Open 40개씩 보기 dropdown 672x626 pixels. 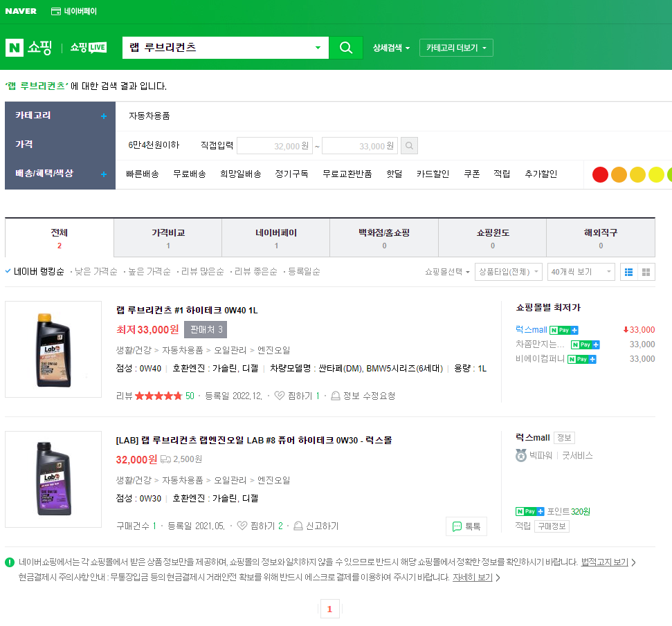[x=581, y=272]
